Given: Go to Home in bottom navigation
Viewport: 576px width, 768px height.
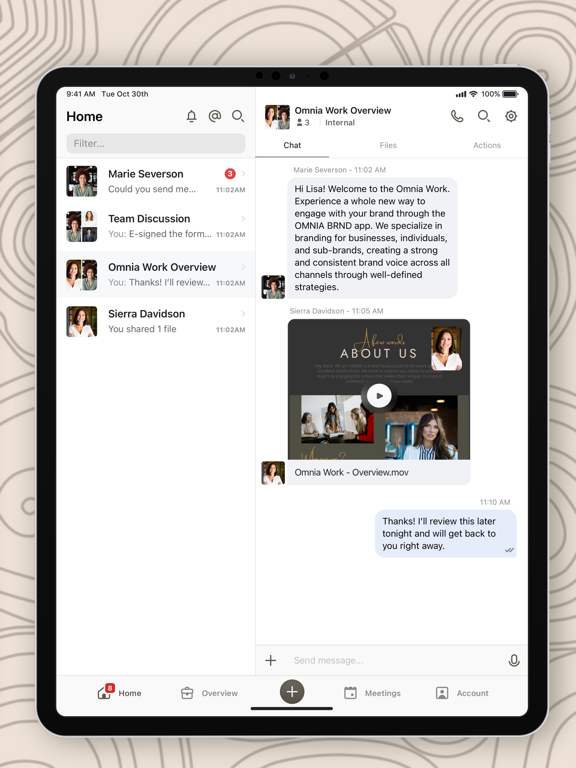Looking at the screenshot, I should 120,693.
